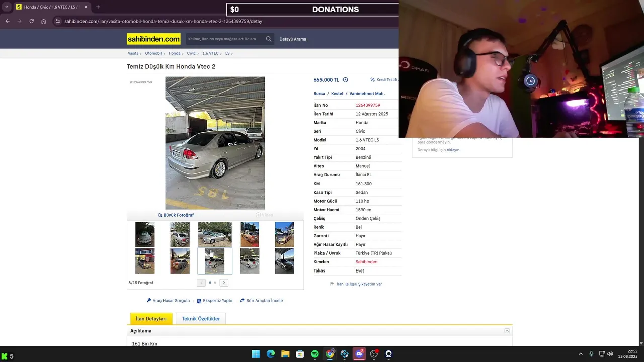Viewport: 644px width, 362px height.
Task: Select third thumbnail in top row
Action: [x=215, y=234]
